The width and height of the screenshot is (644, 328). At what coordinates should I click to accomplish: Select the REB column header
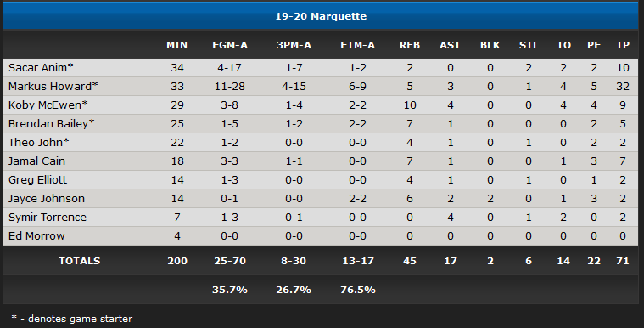410,45
